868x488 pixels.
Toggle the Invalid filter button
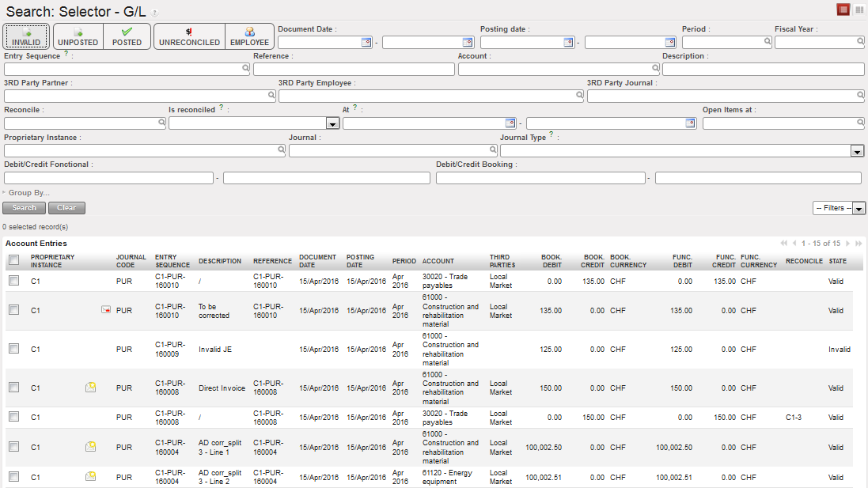26,36
